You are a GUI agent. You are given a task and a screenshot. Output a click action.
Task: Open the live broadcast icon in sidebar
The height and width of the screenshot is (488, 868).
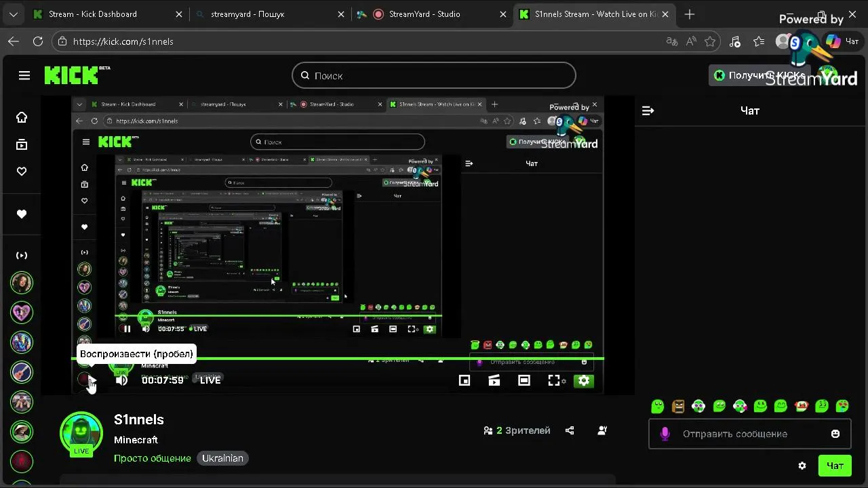(22, 256)
